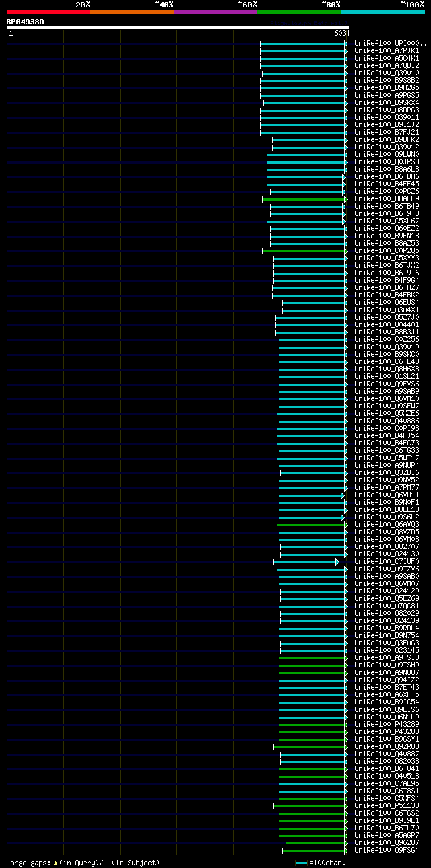Select label UniRef100_B6TBH6
The image size is (431, 868).
point(387,176)
